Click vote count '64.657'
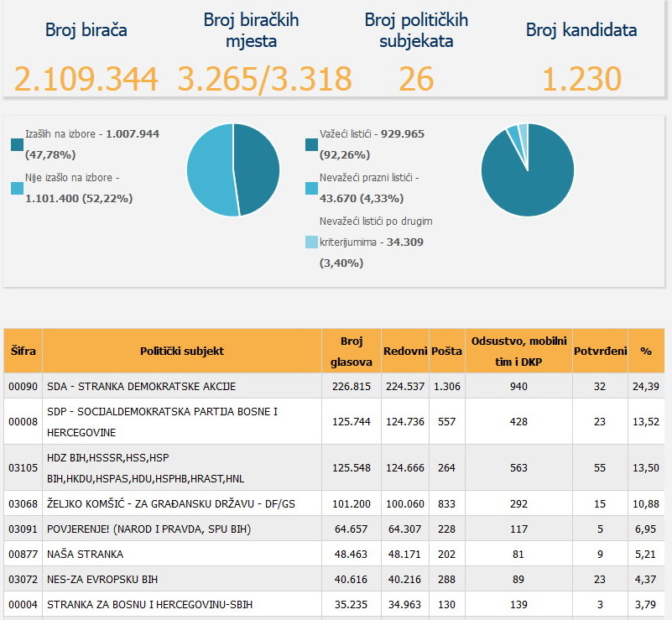This screenshot has height=620, width=672. 352,529
